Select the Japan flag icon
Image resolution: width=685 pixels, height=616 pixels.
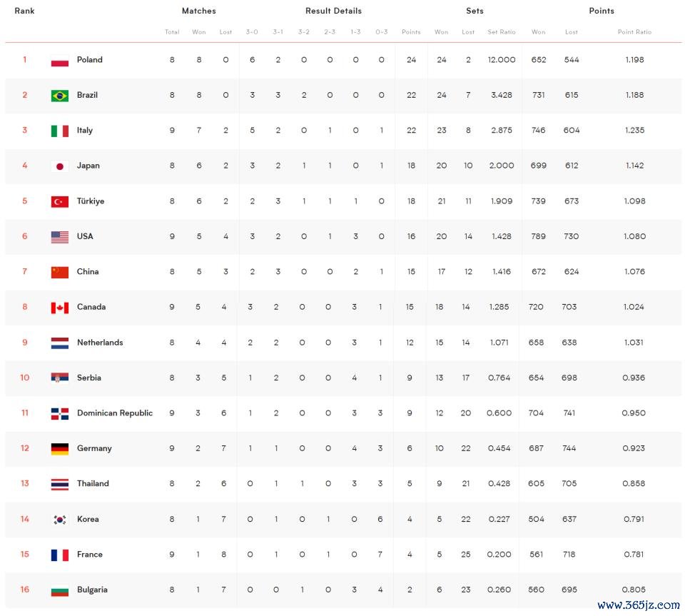[x=60, y=166]
